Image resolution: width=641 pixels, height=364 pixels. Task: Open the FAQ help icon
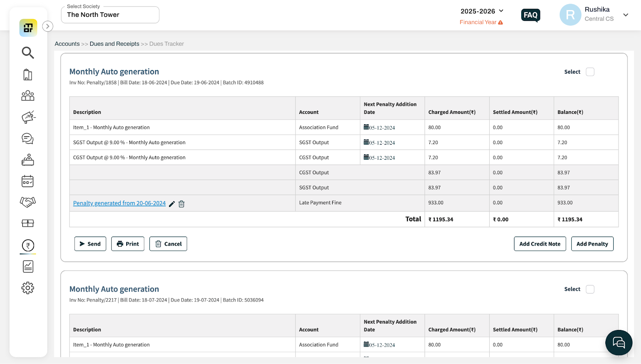pos(531,16)
